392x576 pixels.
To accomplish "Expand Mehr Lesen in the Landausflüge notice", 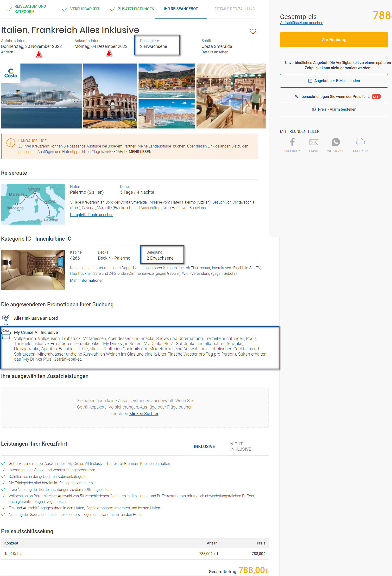I will tap(140, 152).
